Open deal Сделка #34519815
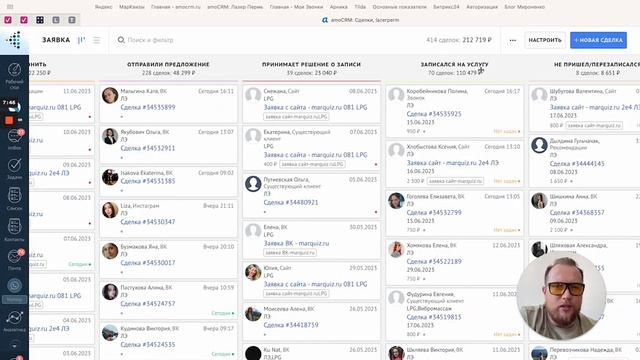The image size is (640, 360). pyautogui.click(x=434, y=317)
